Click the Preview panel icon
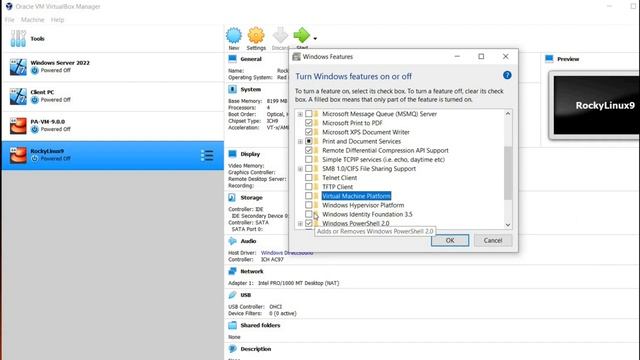The height and width of the screenshot is (360, 640). pyautogui.click(x=549, y=59)
